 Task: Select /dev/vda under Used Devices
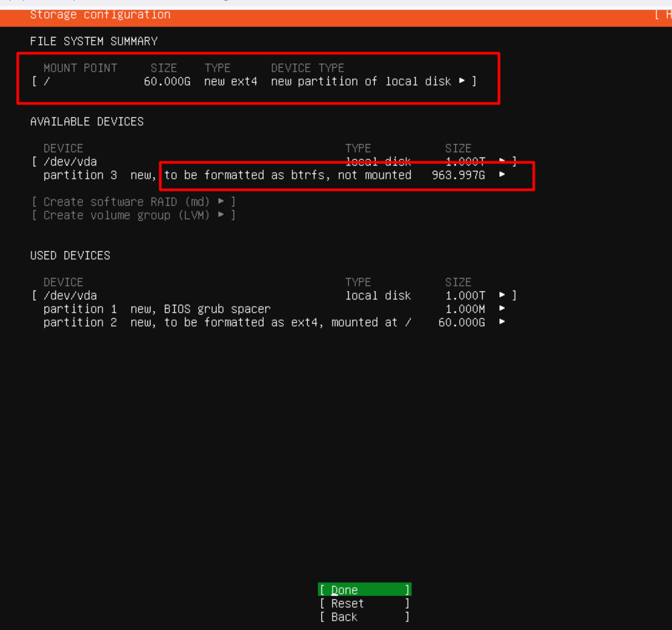tap(70, 295)
